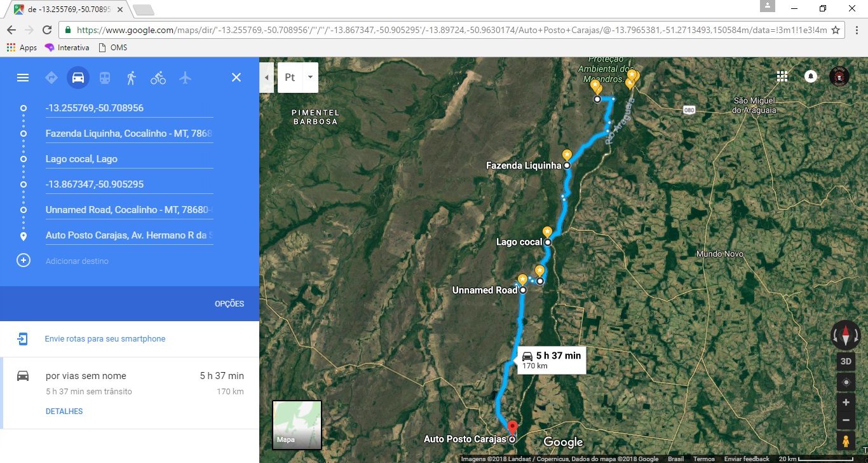Switch to public transit travel mode
This screenshot has height=463, width=868.
point(105,78)
